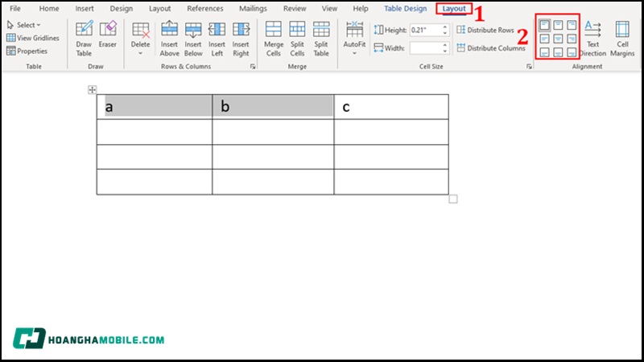Align text center in cell
644x362 pixels.
click(558, 39)
